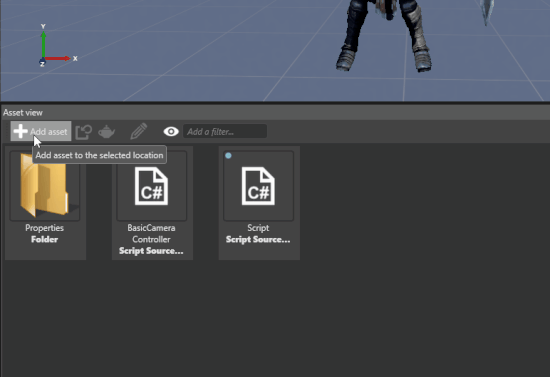Image resolution: width=550 pixels, height=377 pixels.
Task: Click the Asset view panel title
Action: tap(23, 113)
